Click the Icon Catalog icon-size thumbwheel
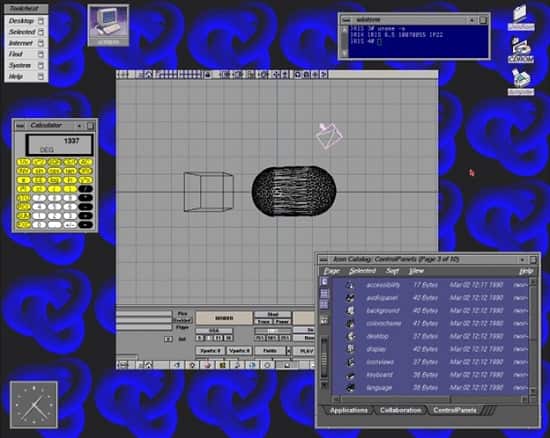 pos(324,358)
